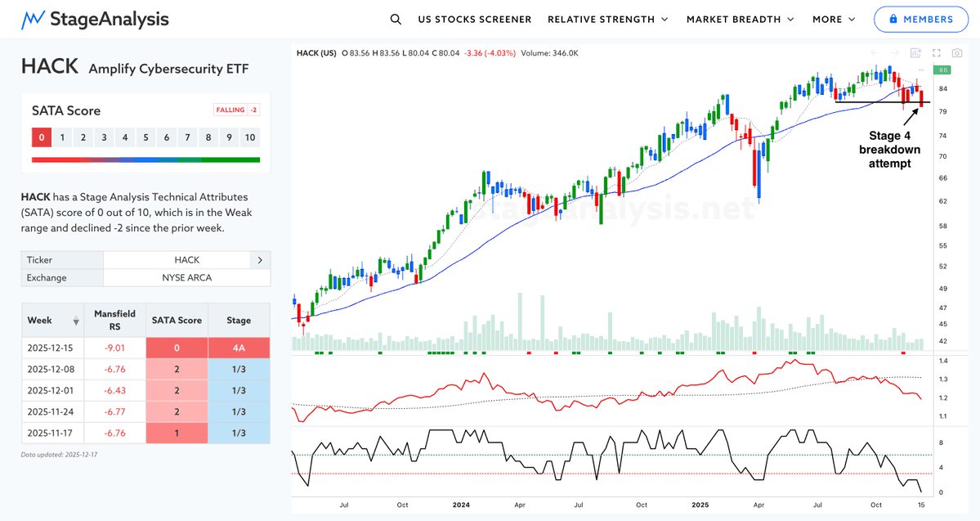Select the 2025-12-08 week cell
980x521 pixels.
[x=52, y=369]
